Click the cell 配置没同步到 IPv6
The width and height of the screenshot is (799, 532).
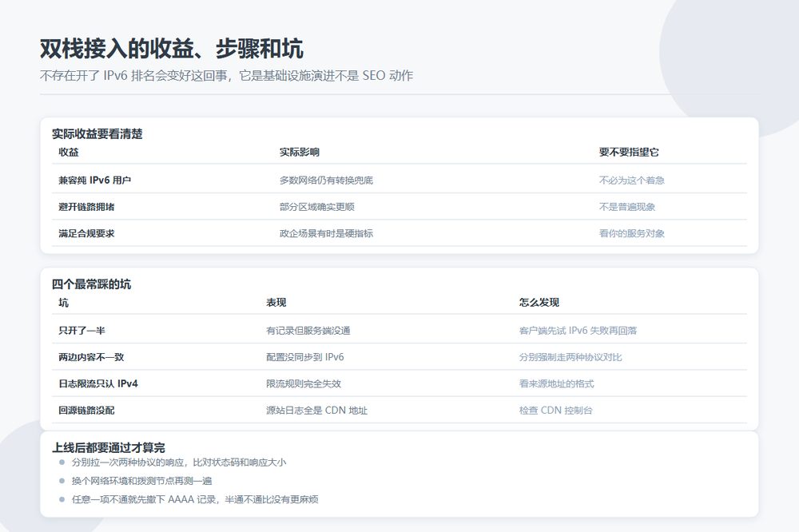(x=304, y=357)
